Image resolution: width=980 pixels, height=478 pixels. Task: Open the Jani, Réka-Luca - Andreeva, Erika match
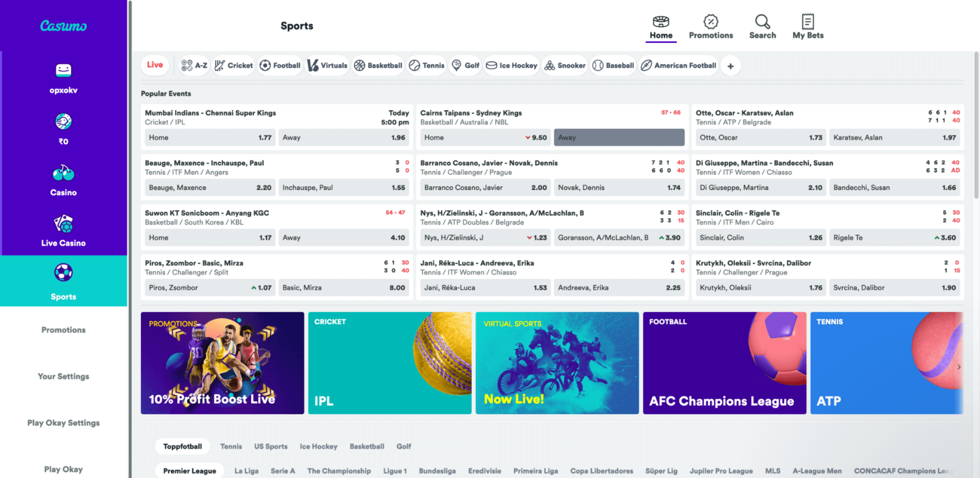pos(477,263)
